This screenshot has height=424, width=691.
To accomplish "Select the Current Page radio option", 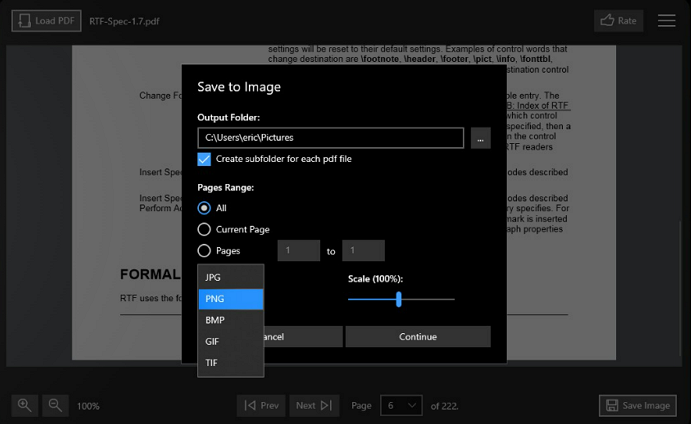I will [204, 229].
